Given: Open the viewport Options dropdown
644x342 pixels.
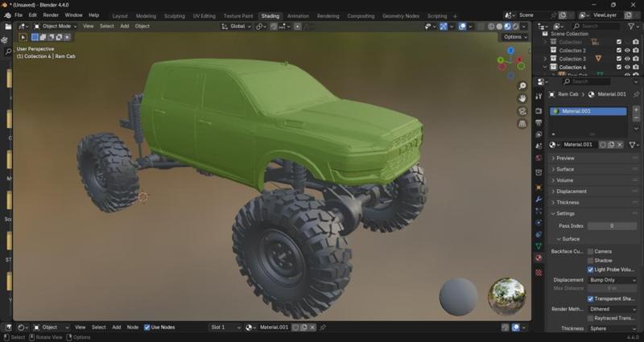Looking at the screenshot, I should tap(515, 37).
